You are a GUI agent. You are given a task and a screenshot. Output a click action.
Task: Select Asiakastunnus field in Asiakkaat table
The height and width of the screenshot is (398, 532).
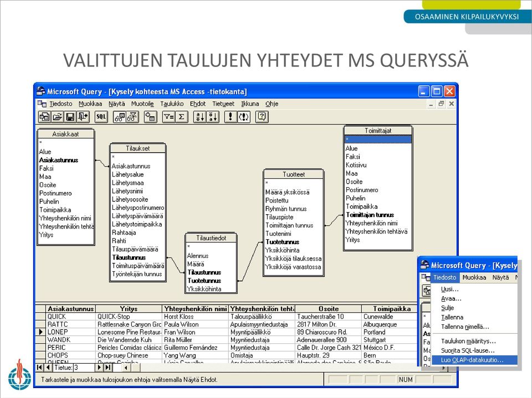(x=59, y=160)
